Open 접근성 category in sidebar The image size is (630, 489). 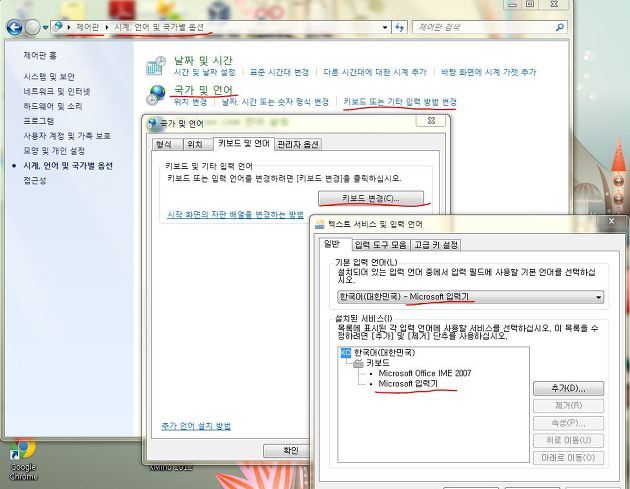click(35, 180)
